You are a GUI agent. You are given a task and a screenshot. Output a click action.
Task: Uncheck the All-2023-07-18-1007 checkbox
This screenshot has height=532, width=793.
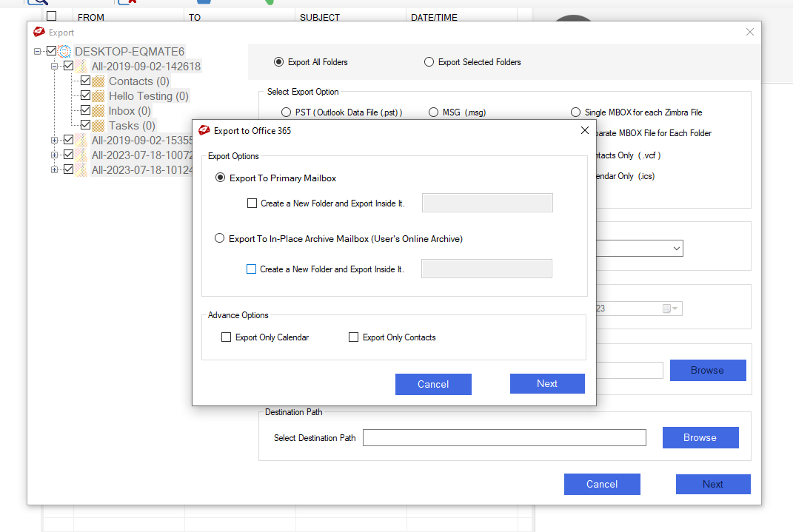(69, 155)
